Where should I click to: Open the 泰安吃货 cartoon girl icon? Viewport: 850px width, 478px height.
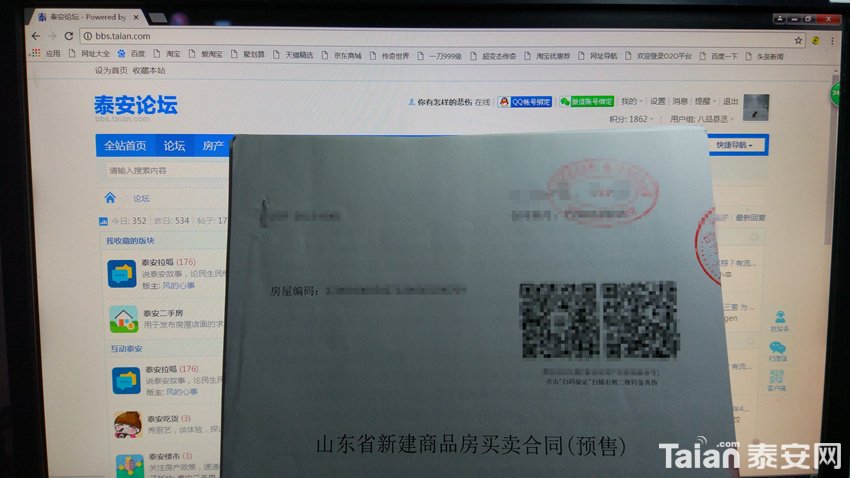tap(128, 424)
